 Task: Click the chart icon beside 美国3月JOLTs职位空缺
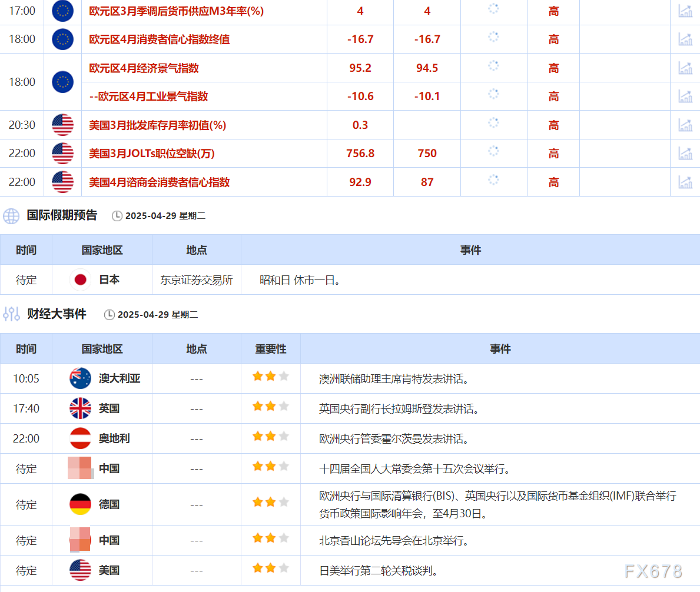coord(685,153)
